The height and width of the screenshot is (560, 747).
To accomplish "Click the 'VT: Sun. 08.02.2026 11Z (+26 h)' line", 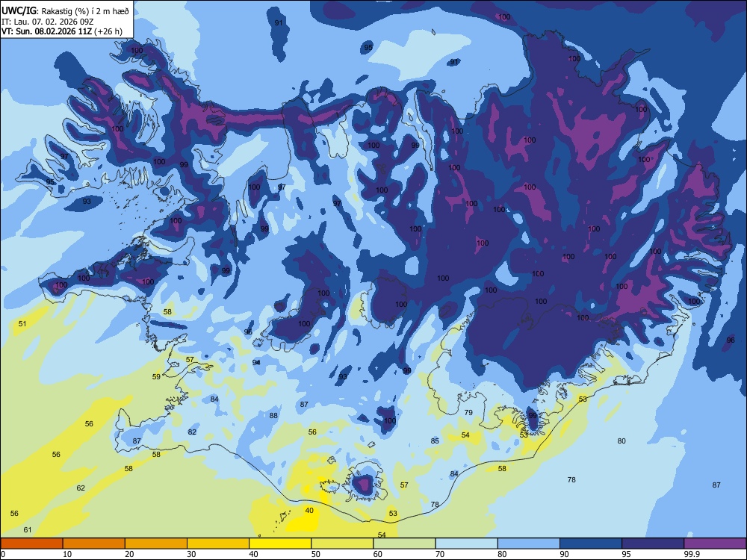I will [x=62, y=31].
